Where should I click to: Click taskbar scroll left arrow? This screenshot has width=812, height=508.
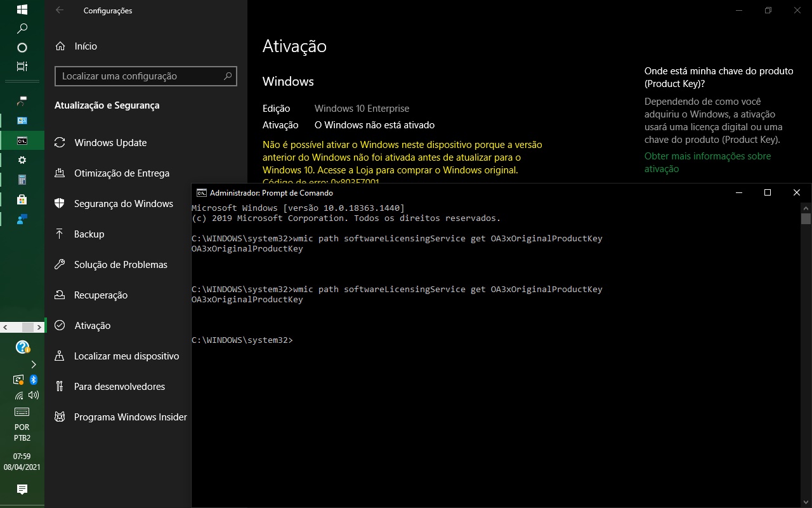(6, 327)
